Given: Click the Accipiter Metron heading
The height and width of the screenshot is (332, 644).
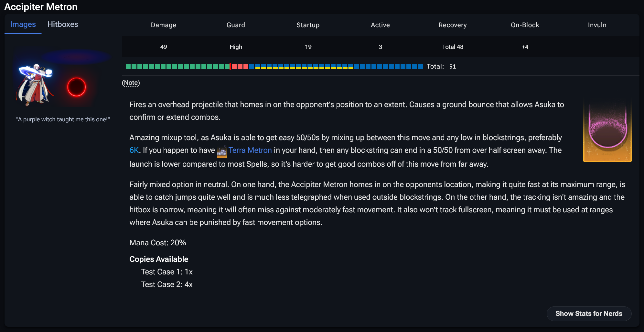Looking at the screenshot, I should click(41, 7).
